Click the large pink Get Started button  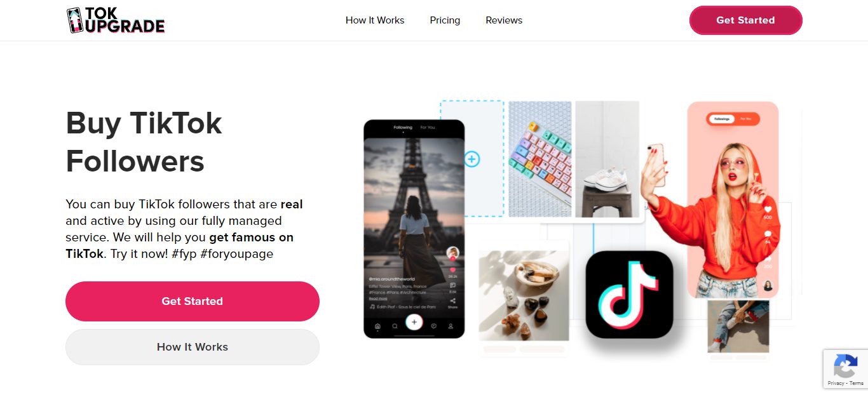point(193,301)
